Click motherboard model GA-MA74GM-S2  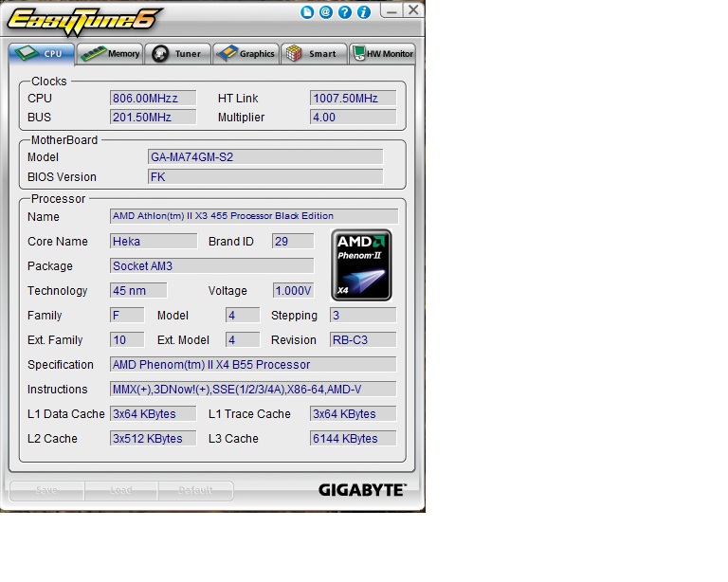[x=265, y=156]
